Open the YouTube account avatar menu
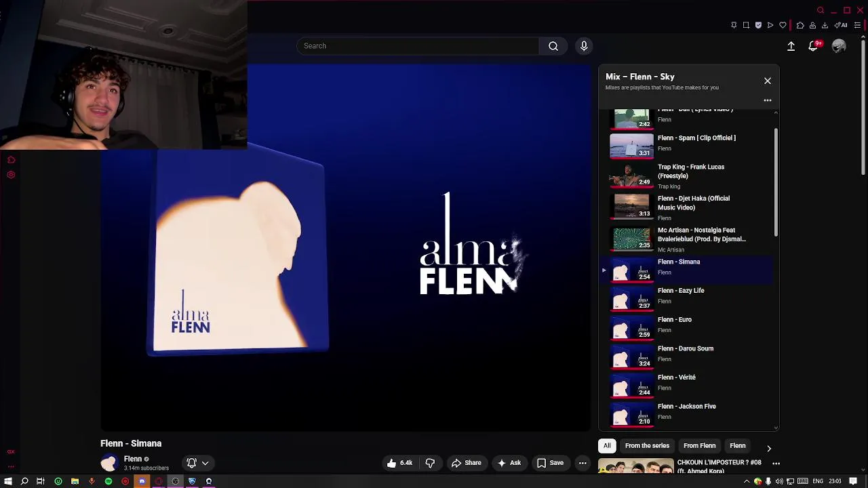The image size is (868, 488). coord(839,46)
